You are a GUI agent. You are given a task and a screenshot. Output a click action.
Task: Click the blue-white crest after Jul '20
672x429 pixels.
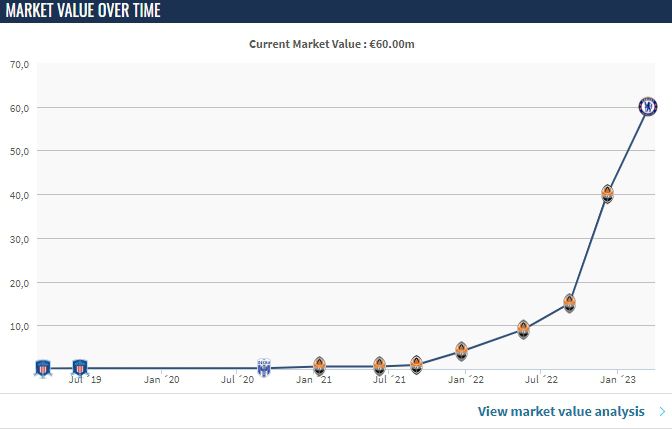[x=264, y=367]
